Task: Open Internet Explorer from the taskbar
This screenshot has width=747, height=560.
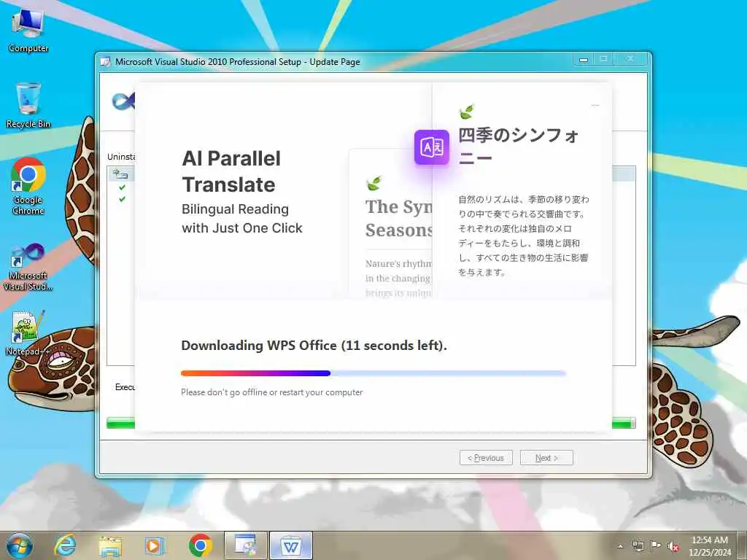Action: [65, 545]
